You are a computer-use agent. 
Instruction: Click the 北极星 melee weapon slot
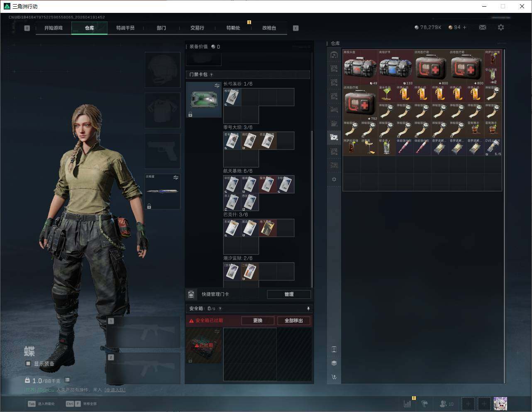pos(162,191)
